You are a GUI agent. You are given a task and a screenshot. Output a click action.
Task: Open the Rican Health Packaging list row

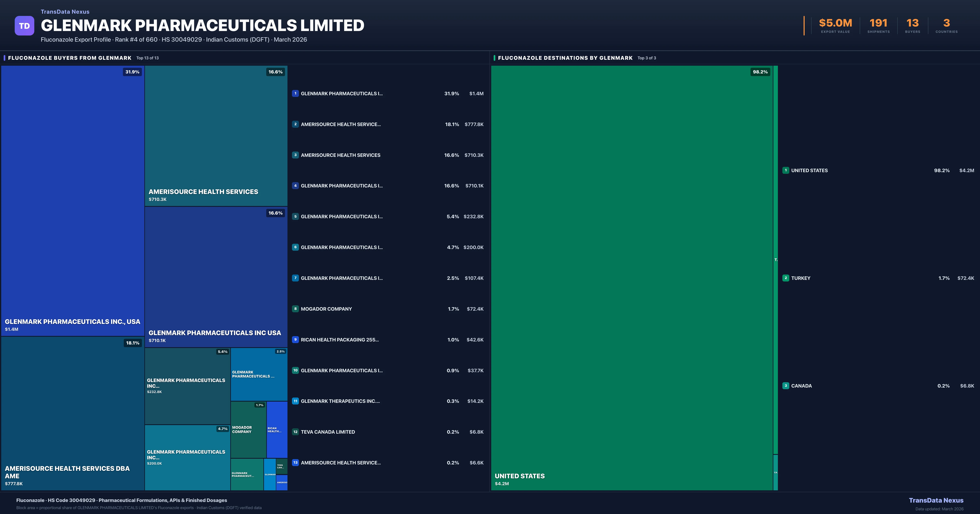point(339,340)
